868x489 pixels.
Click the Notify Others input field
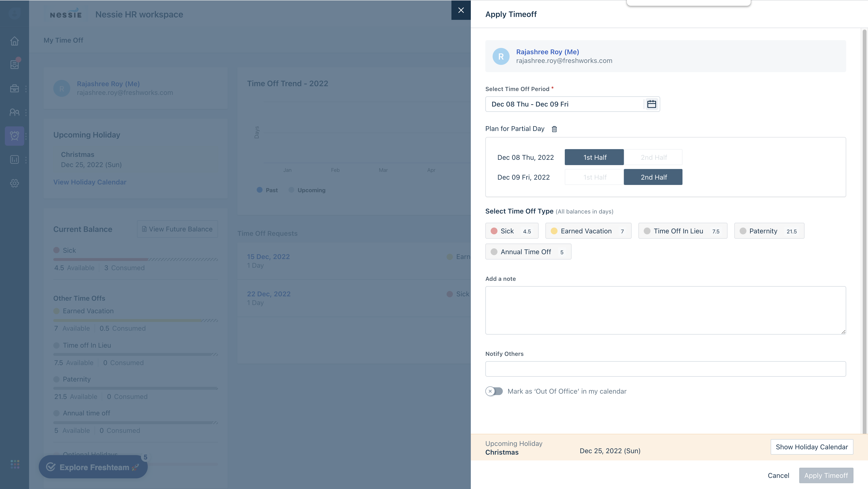[665, 369]
